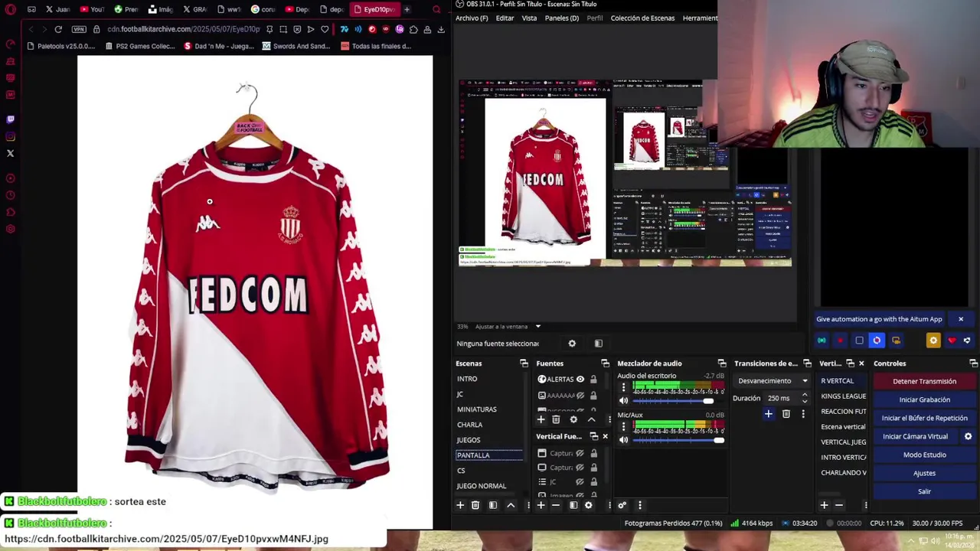Undock the Fuentes panel
This screenshot has height=551, width=980.
coord(605,364)
